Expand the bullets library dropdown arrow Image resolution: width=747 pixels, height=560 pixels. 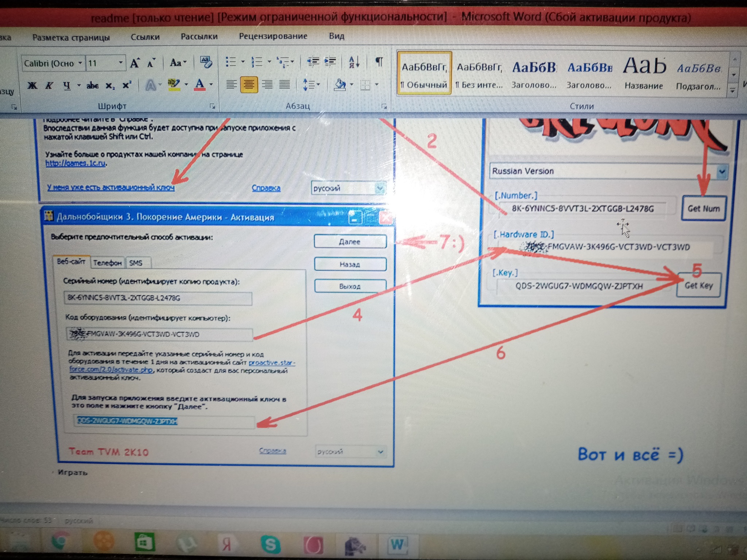(243, 62)
